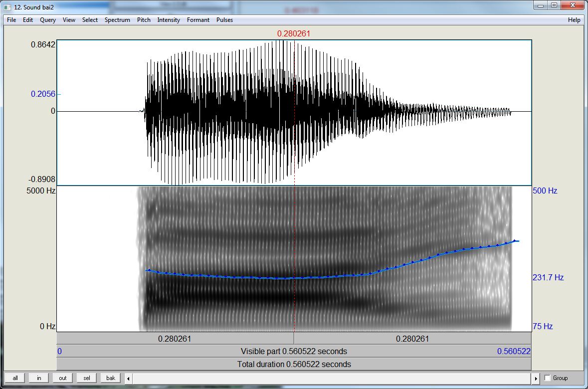The width and height of the screenshot is (588, 389).
Task: Play the right 0.280261 segment bar
Action: [412, 339]
